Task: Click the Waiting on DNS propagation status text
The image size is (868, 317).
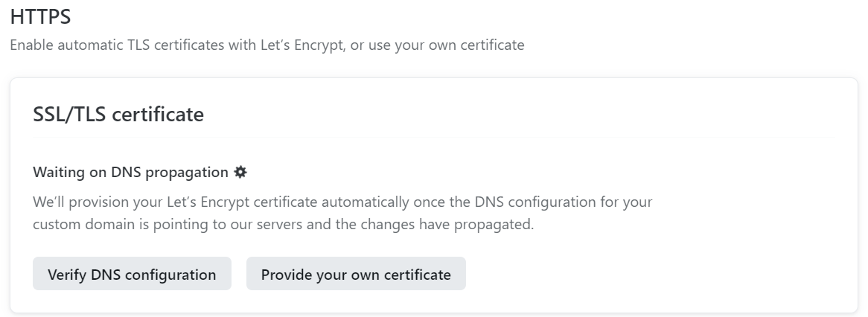Action: click(x=130, y=172)
